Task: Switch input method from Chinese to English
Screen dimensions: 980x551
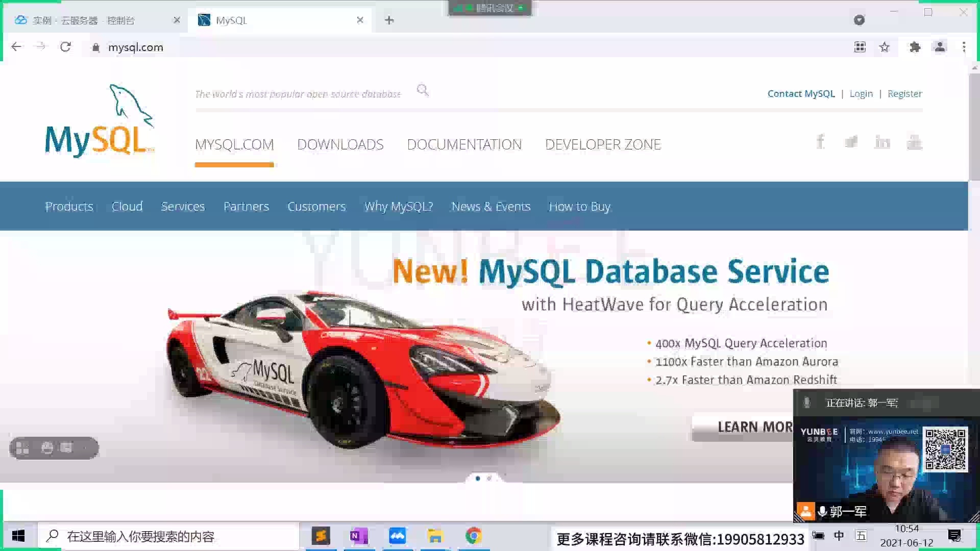Action: (839, 536)
